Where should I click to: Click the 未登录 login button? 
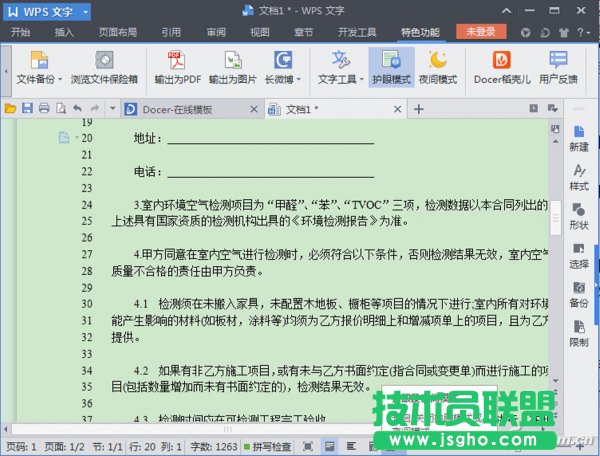(481, 31)
